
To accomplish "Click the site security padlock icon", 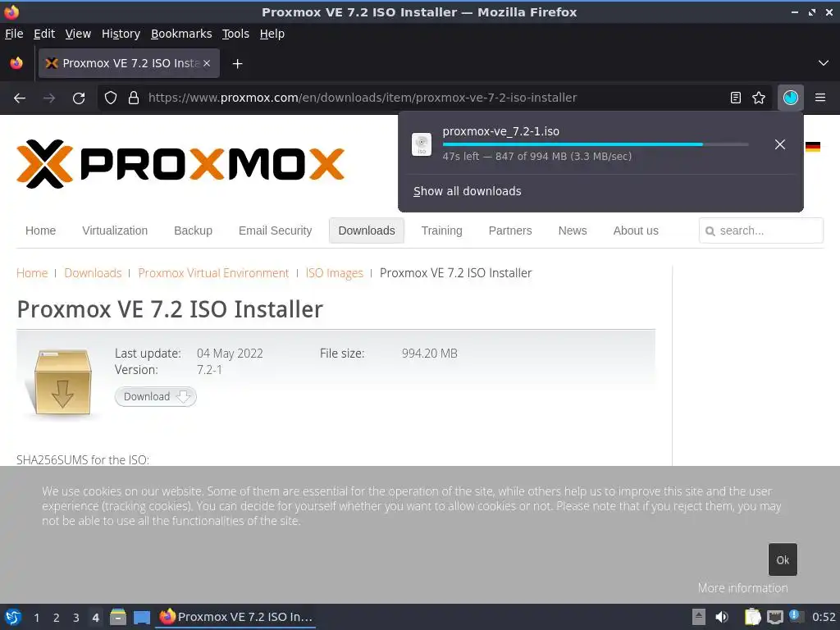I will 134,98.
